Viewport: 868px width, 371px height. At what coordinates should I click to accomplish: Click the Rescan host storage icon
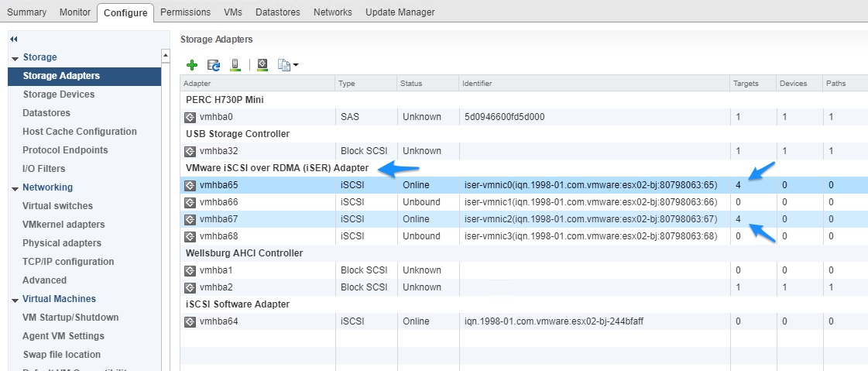pos(235,65)
